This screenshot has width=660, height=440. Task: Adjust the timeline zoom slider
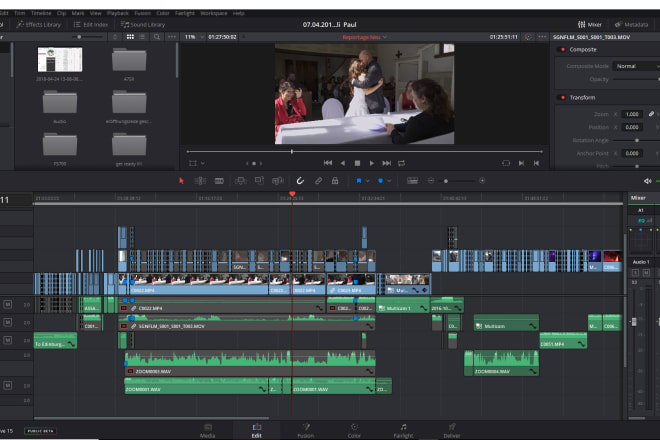point(446,181)
